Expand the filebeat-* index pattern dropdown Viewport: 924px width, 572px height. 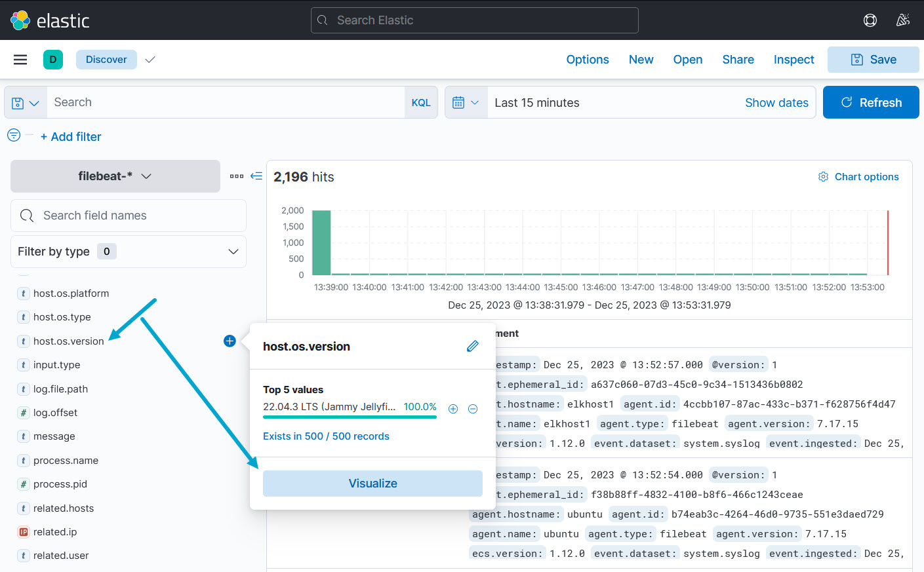115,176
